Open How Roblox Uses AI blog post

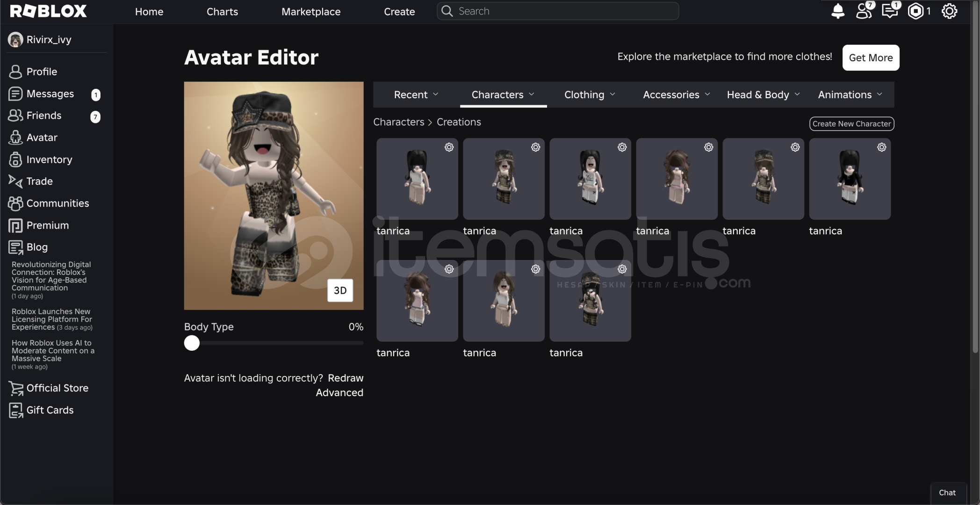point(53,354)
